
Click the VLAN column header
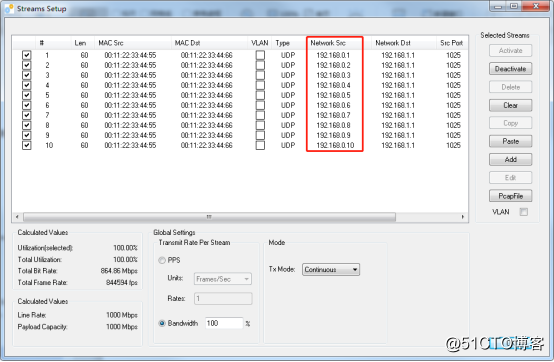pos(260,43)
